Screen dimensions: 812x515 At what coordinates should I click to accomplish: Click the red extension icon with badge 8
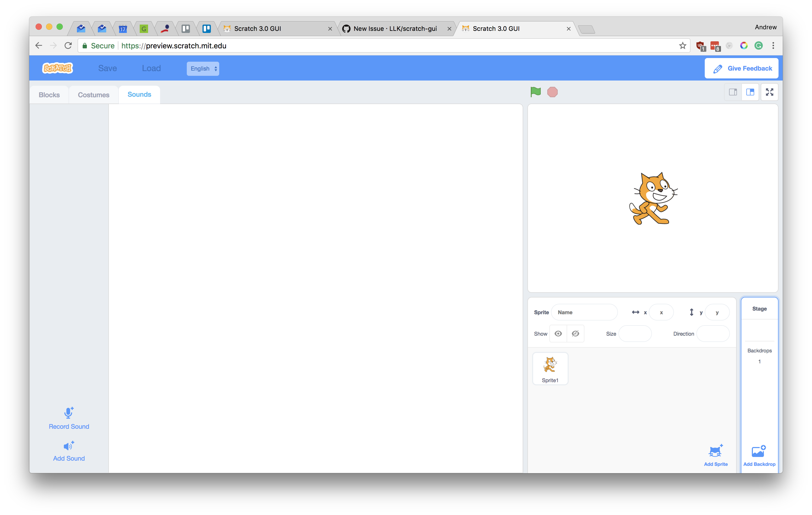click(x=715, y=46)
